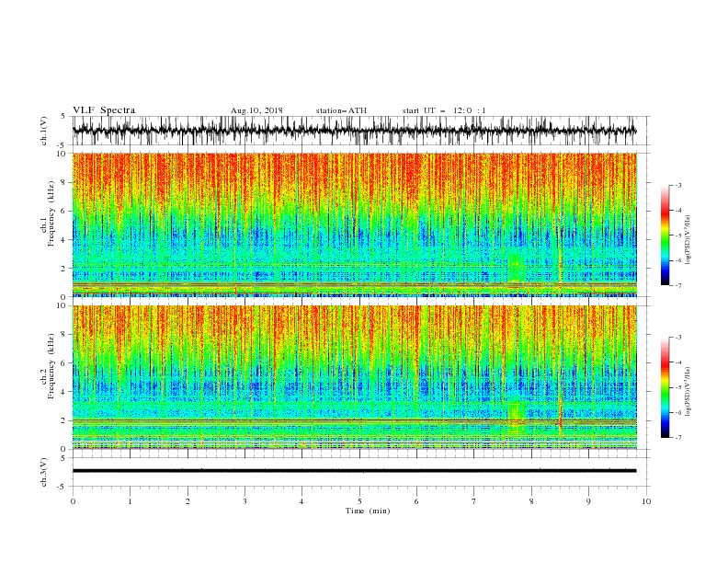Image resolution: width=728 pixels, height=563 pixels.
Task: Click the "-7" value on ch.1 colorbar
Action: point(677,285)
